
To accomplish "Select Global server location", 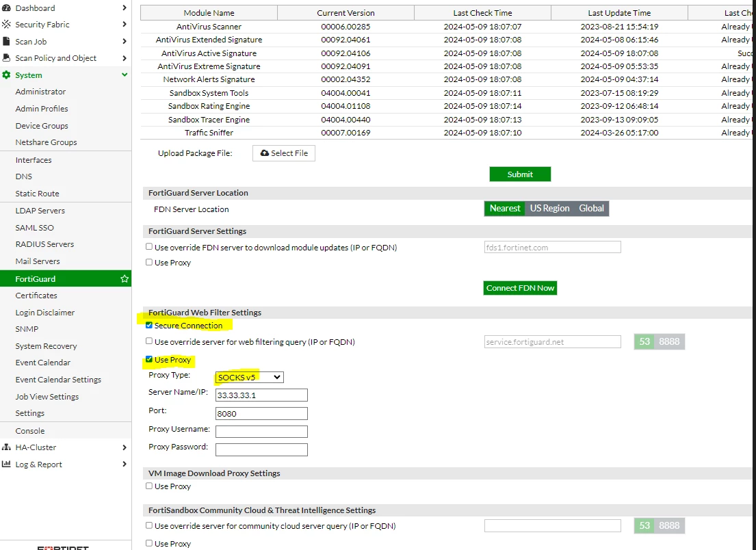I will (x=591, y=208).
